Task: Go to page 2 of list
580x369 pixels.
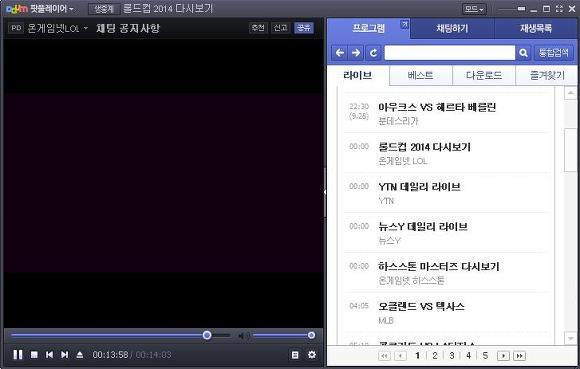Action: pyautogui.click(x=435, y=356)
